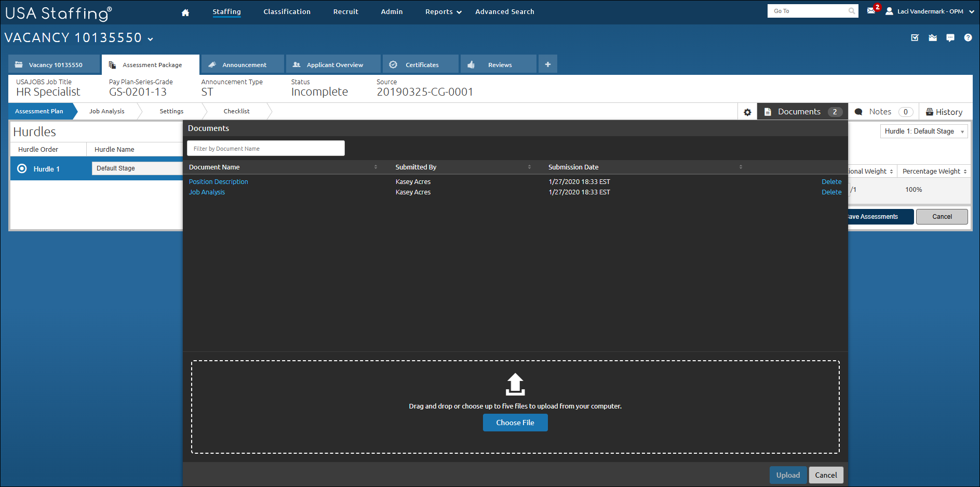The image size is (980, 487).
Task: Select the Checklist step
Action: [x=236, y=111]
